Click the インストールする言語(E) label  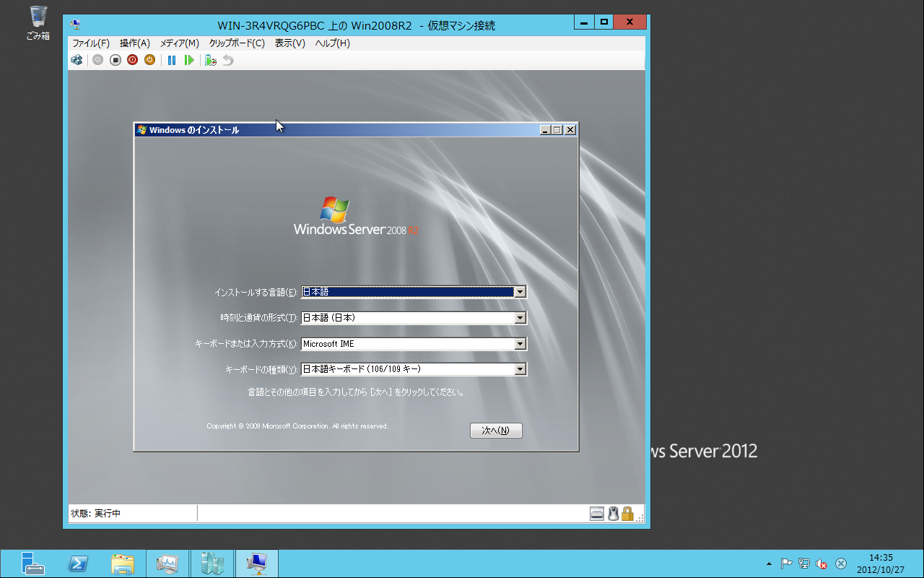tap(256, 293)
